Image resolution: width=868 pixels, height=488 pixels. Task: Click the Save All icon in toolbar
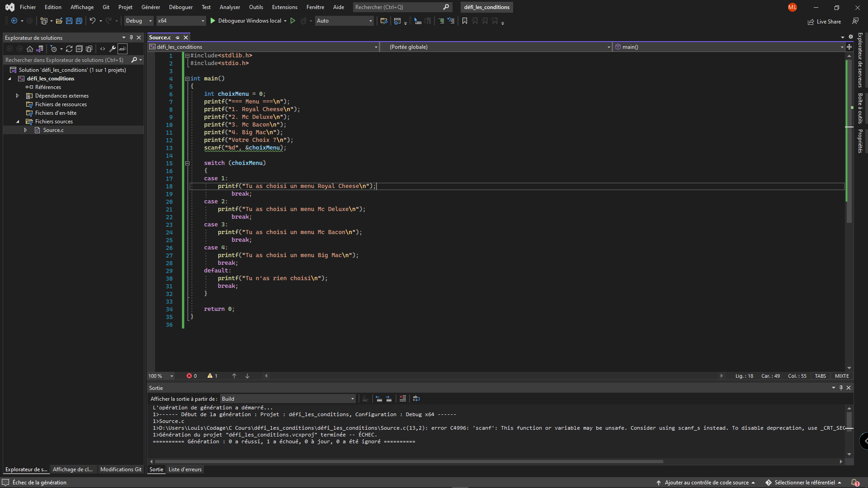click(79, 21)
